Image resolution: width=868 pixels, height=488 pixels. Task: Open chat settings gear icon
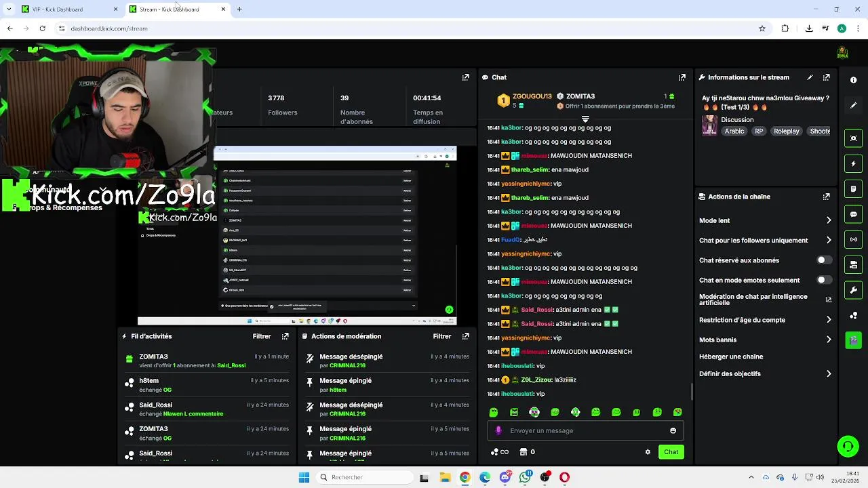point(648,452)
